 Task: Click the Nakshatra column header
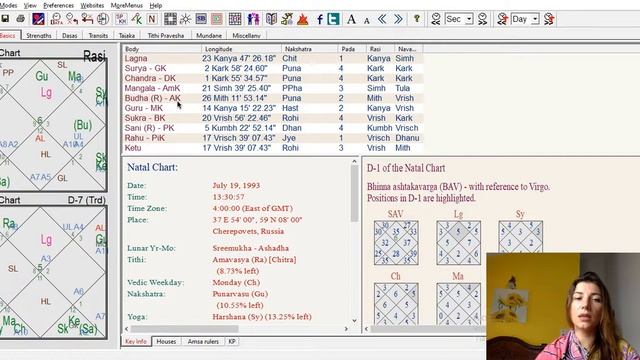[309, 49]
